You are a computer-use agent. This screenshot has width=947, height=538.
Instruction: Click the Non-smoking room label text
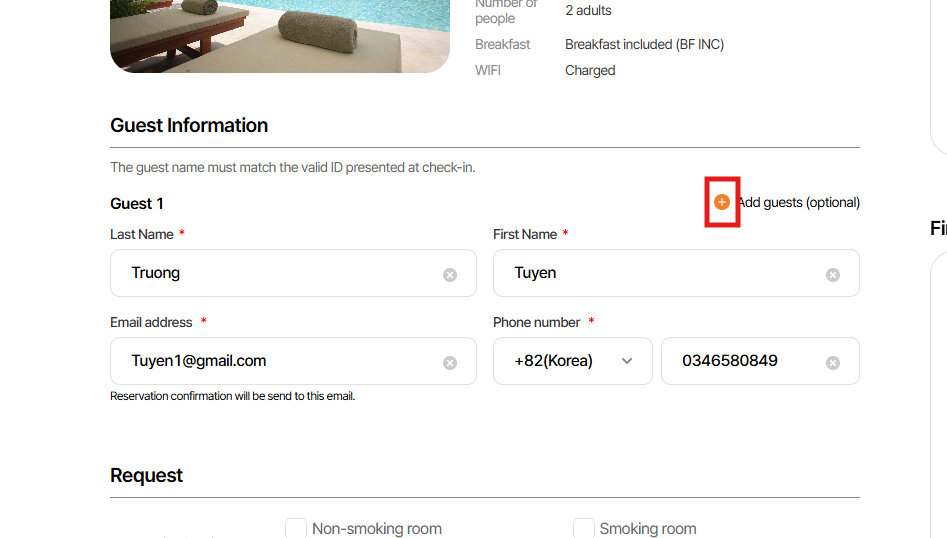(377, 528)
